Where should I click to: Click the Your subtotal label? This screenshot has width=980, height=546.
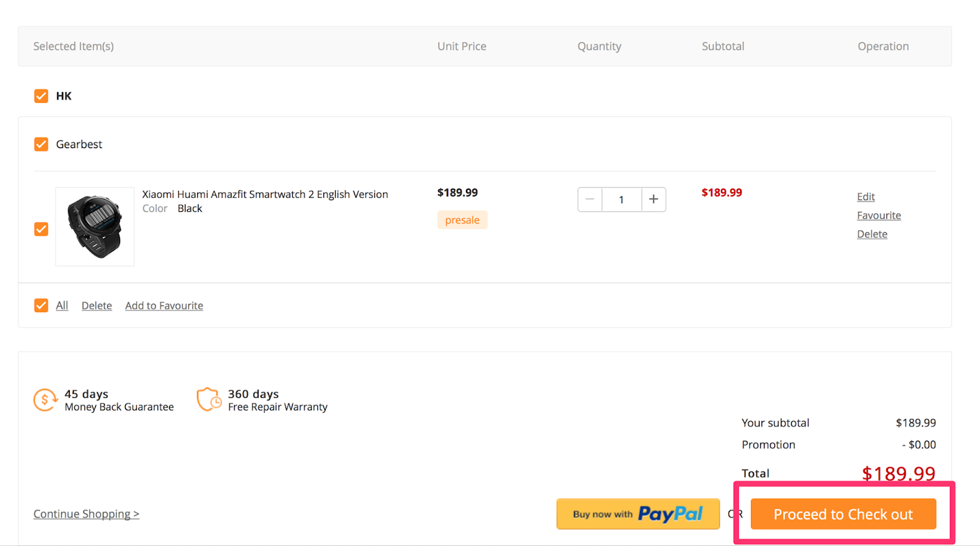[775, 423]
